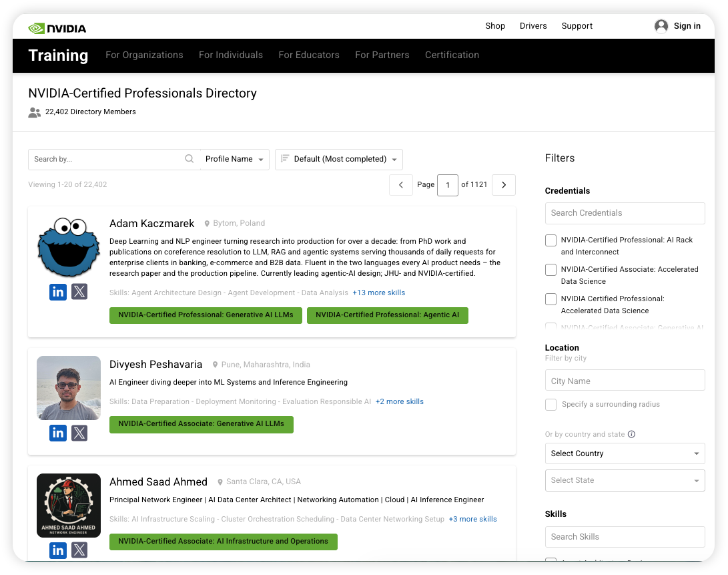Open Ahmed Saad Ahmed's X profile icon
Viewport: 728px width, 575px height.
[x=79, y=550]
